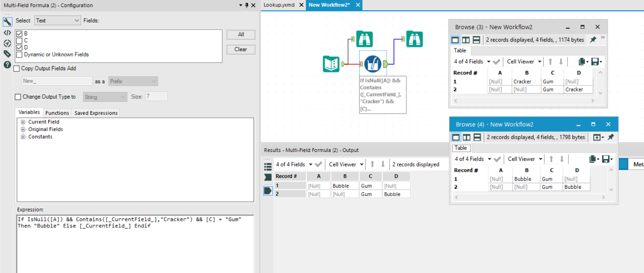
Task: Apply field selection checkmark in Browse (3)
Action: point(496,62)
